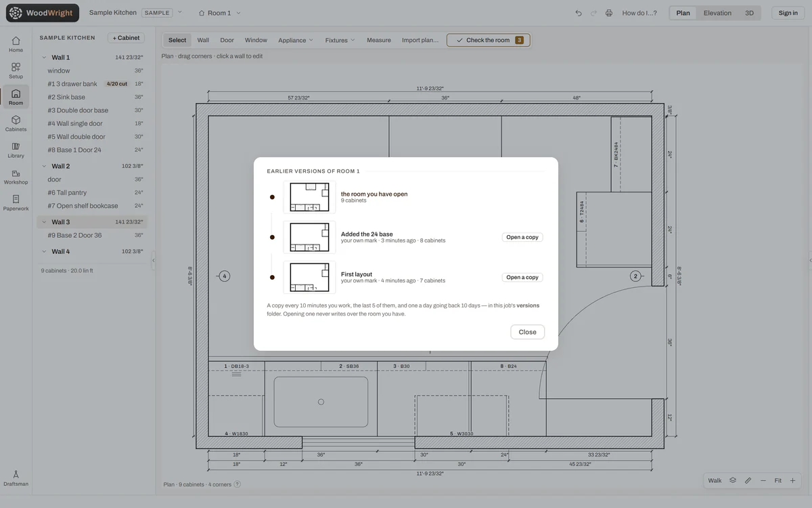The height and width of the screenshot is (508, 812).
Task: Click the help question mark beside 4 corners
Action: (x=237, y=484)
